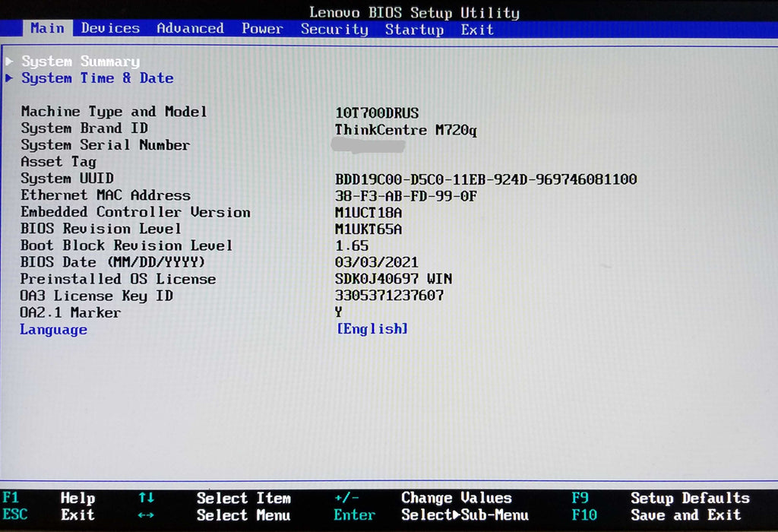Click the 03/03/2021 BIOS date value
Viewport: 778px width, 532px height.
377,262
